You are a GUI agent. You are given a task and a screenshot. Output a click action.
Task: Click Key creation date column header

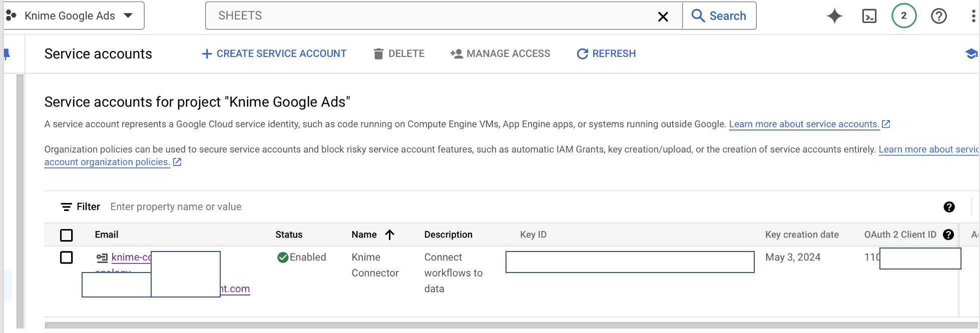tap(802, 234)
